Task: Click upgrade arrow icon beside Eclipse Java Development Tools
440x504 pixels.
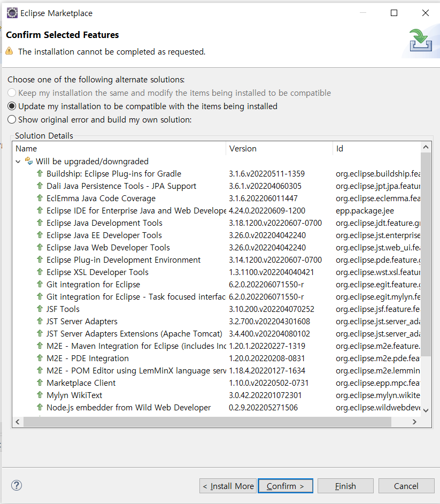Action: (40, 223)
